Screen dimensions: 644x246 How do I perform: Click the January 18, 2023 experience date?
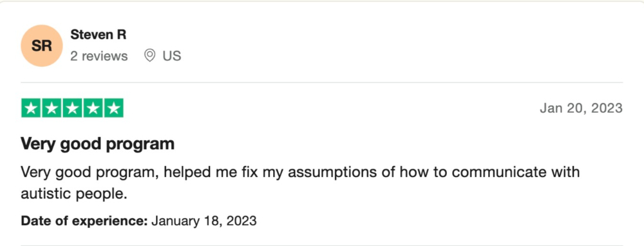tap(204, 221)
